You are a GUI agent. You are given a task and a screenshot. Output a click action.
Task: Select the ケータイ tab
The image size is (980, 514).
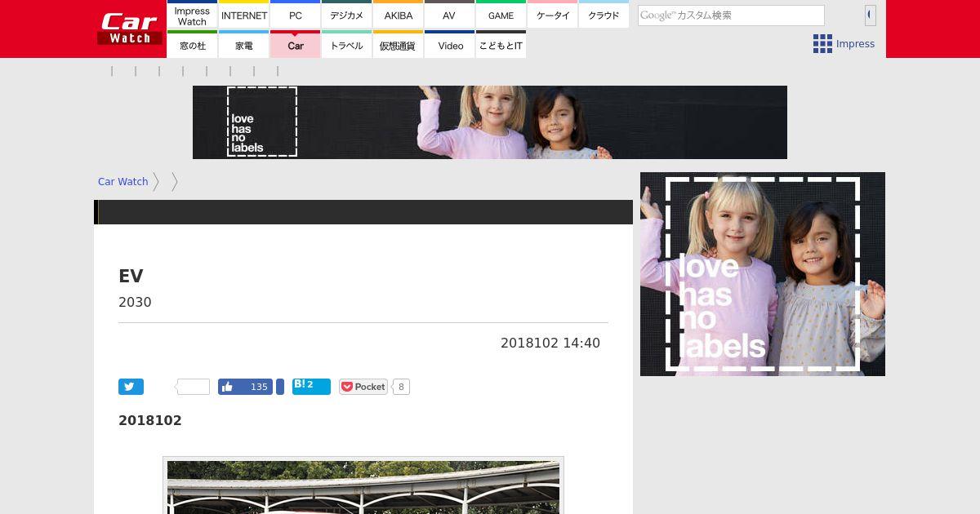coord(553,16)
